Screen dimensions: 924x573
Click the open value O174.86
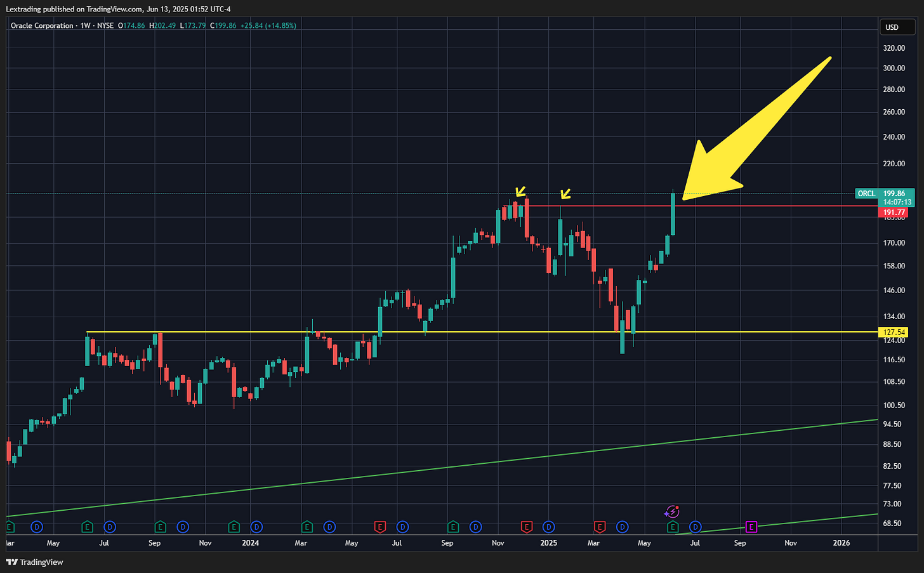click(x=130, y=25)
